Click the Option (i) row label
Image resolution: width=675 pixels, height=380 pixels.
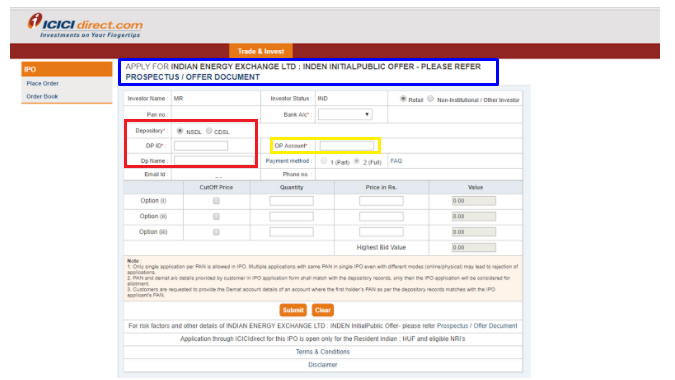153,201
